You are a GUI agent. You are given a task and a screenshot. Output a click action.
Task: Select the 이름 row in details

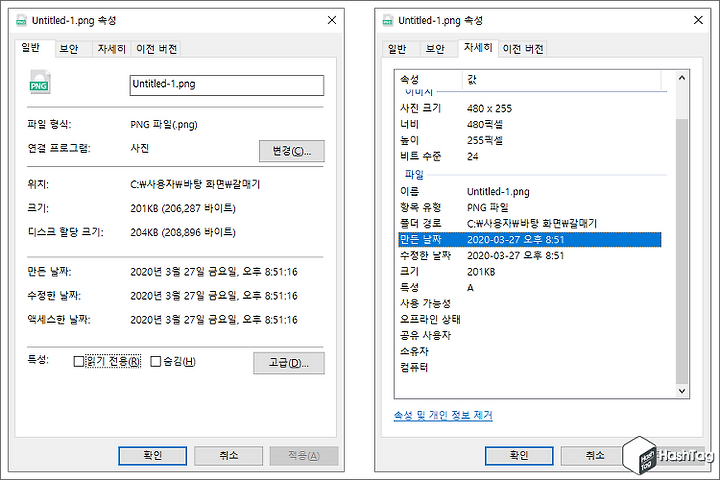pyautogui.click(x=530, y=192)
